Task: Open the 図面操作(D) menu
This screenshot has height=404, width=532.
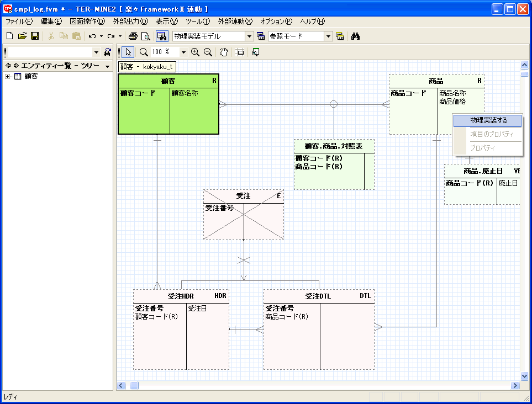Action: (87, 22)
